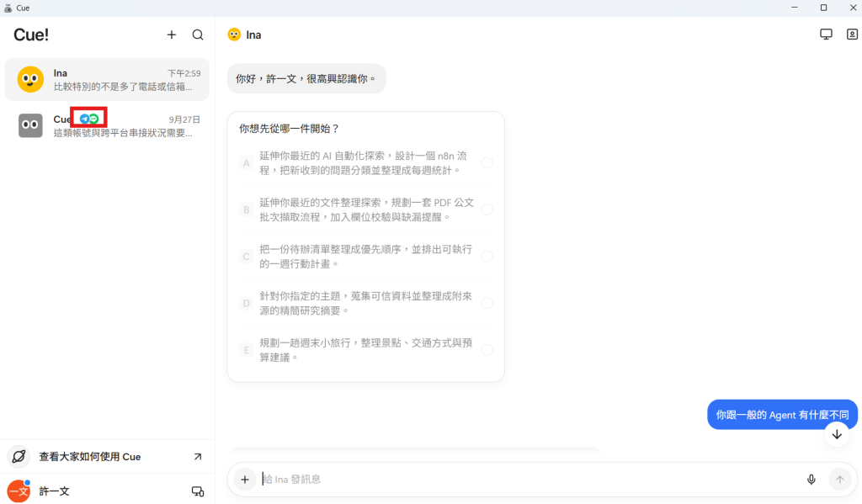Viewport: 862px width, 504px height.
Task: Click Ina's yellow avatar in the chat list
Action: (x=30, y=80)
